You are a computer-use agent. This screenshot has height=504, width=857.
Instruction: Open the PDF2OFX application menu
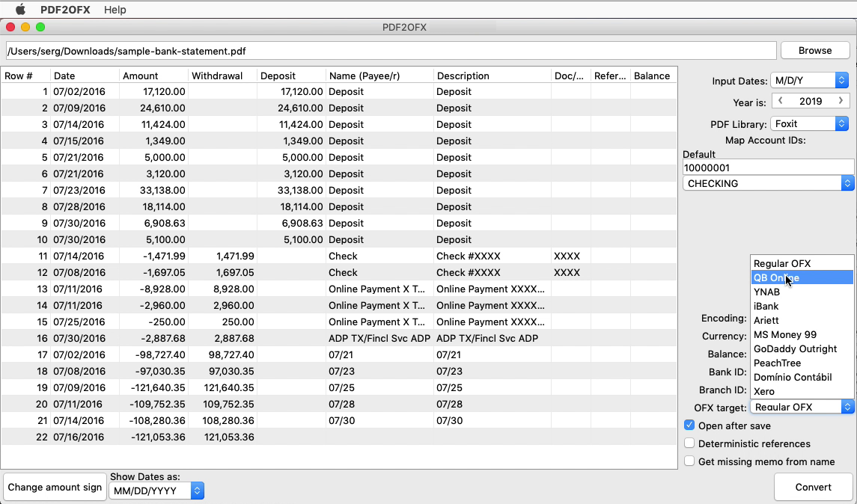click(65, 9)
